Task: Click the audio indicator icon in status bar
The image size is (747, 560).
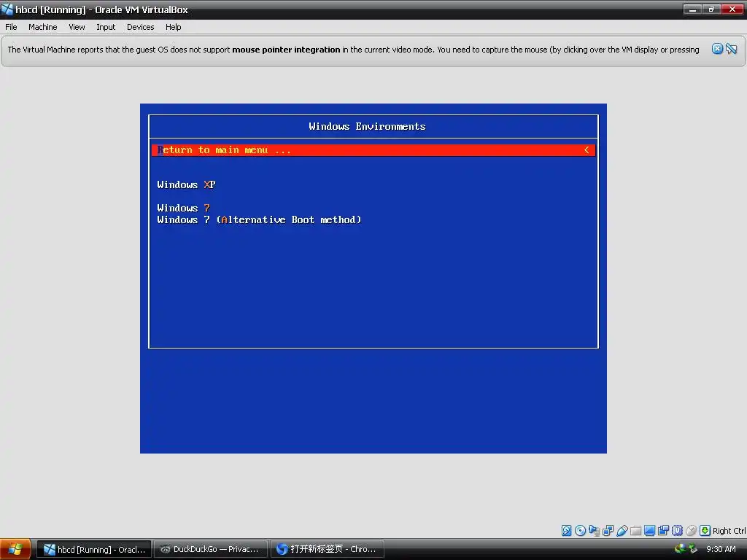Action: [594, 531]
